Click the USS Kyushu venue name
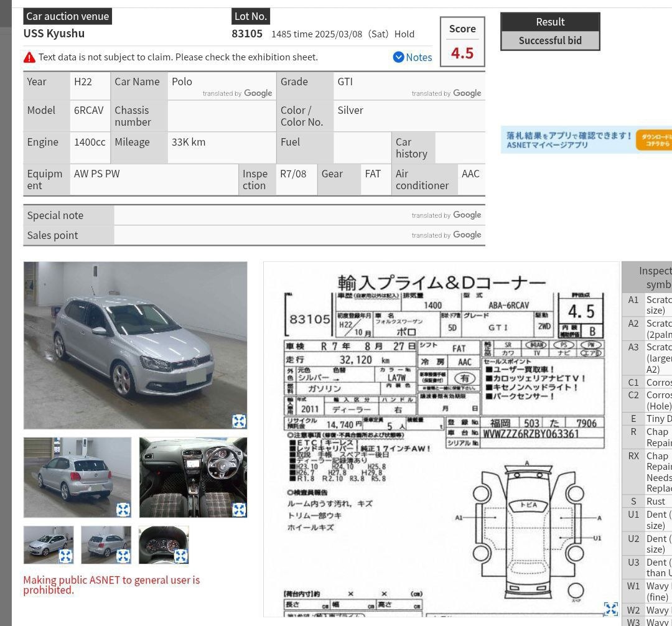The width and height of the screenshot is (672, 626). [x=54, y=34]
